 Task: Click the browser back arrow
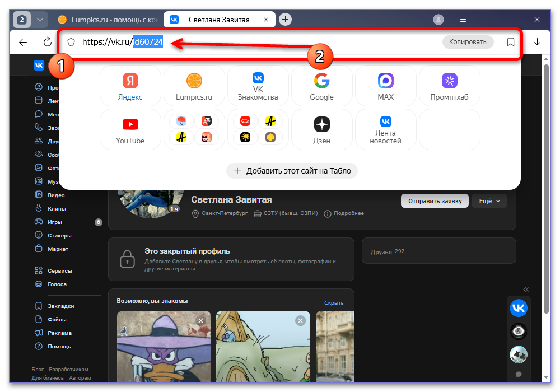coord(23,42)
